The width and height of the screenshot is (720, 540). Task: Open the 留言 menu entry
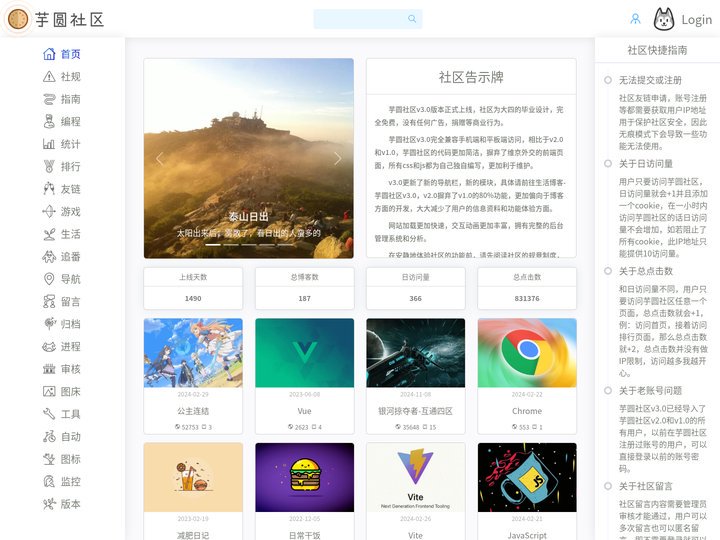click(x=71, y=302)
